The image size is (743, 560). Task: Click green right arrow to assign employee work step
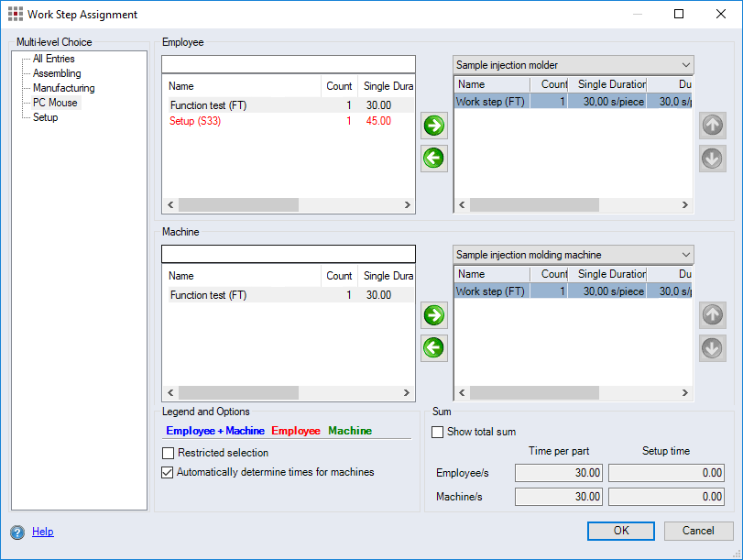pos(433,126)
